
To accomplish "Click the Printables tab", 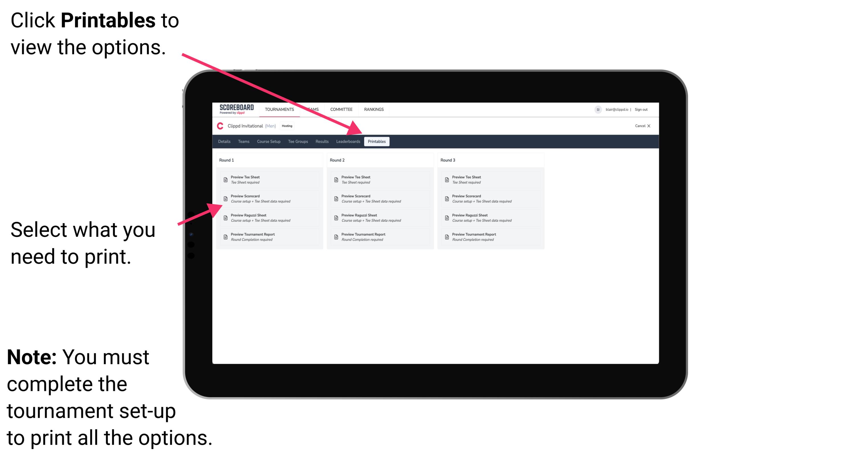I will (x=377, y=142).
